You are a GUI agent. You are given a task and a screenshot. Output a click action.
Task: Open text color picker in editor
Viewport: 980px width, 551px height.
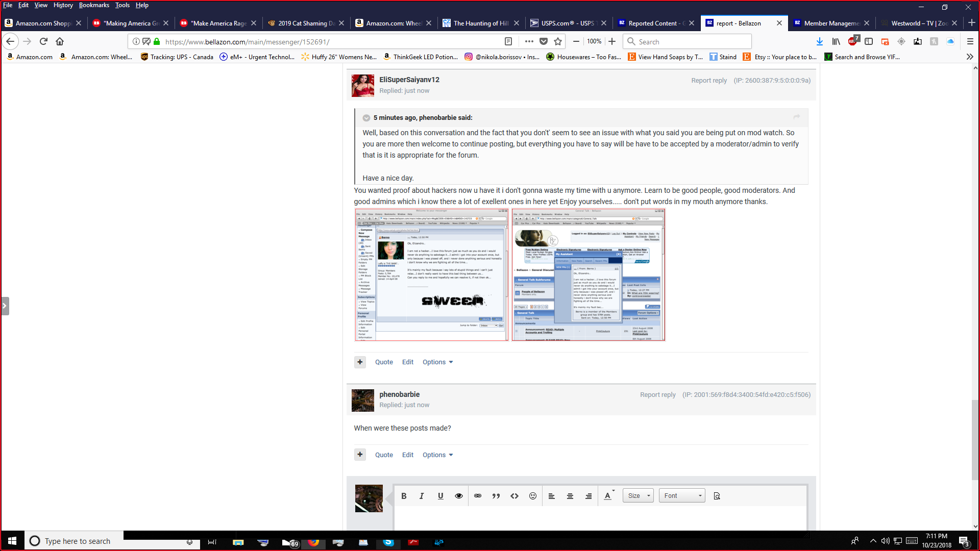[x=608, y=496]
